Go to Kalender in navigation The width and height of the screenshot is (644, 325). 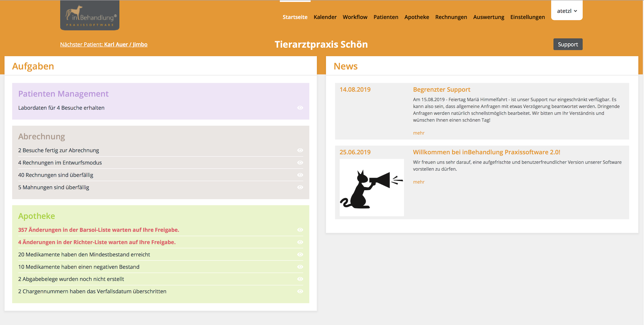(x=325, y=17)
